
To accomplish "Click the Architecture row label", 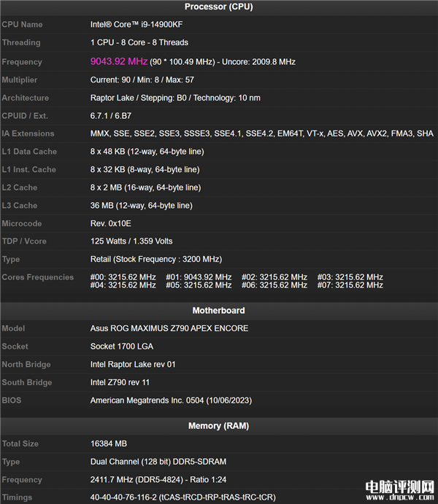I will 26,98.
